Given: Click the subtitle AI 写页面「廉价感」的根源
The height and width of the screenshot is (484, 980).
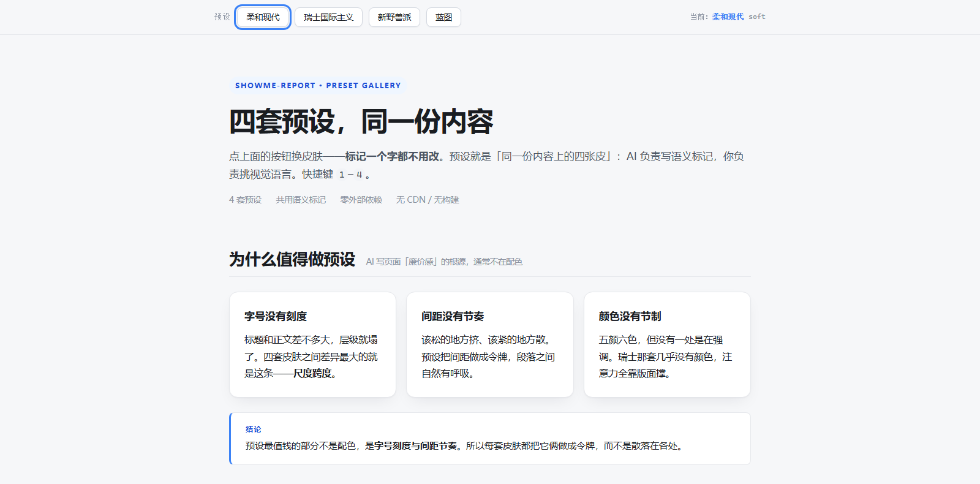Looking at the screenshot, I should point(444,262).
